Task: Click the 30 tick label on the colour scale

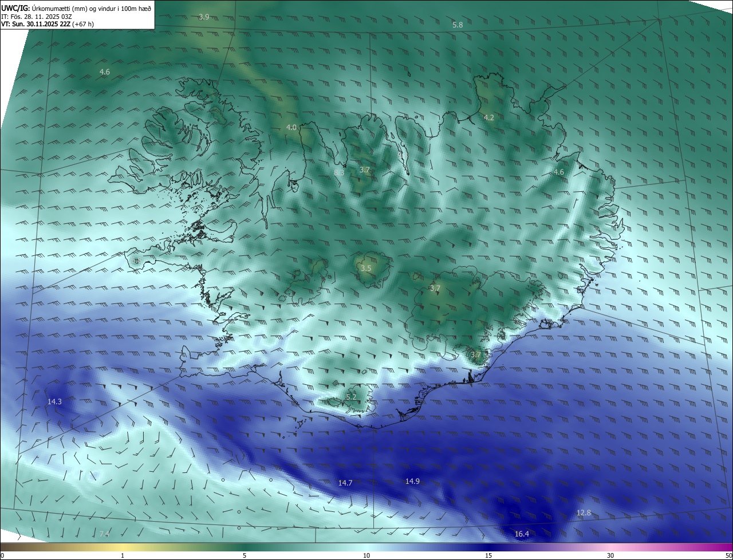Action: [x=610, y=555]
